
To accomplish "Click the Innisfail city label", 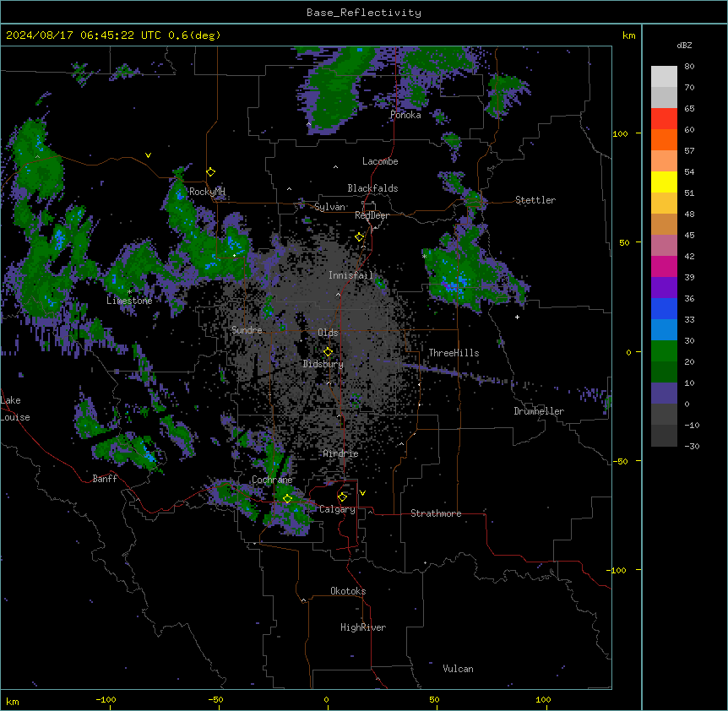I will (351, 275).
